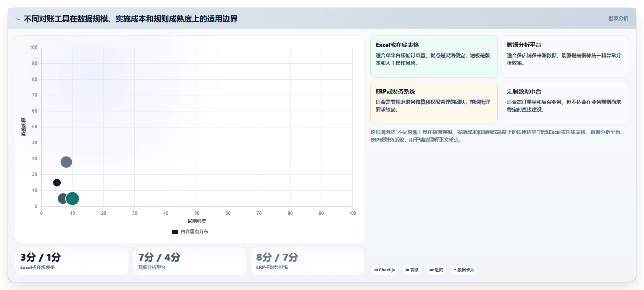
Task: Click the 数据卡片 tag
Action: click(464, 270)
